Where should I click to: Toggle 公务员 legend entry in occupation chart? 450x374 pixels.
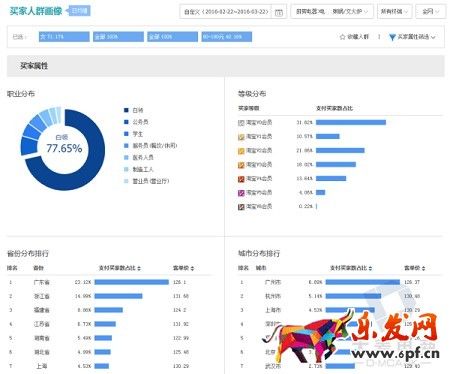pos(136,122)
